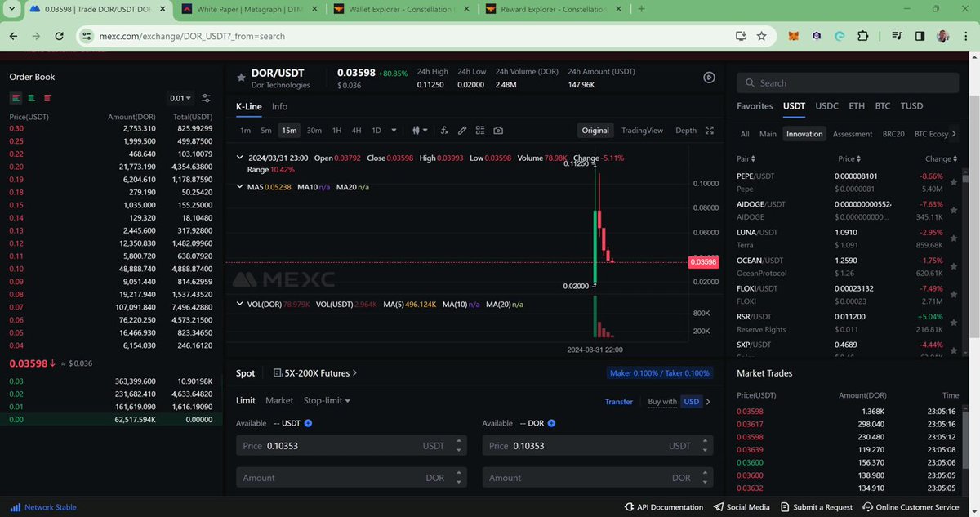Switch chart to TradingView view

642,131
